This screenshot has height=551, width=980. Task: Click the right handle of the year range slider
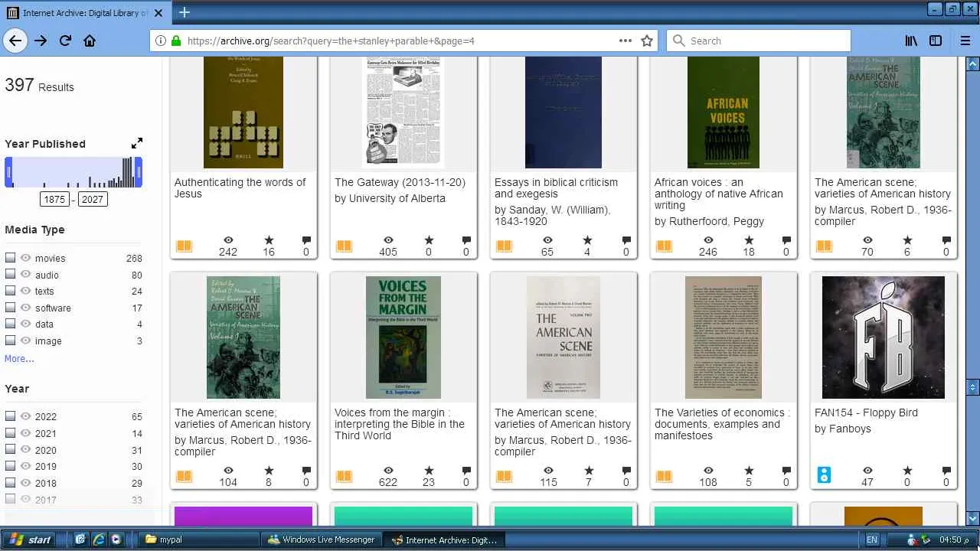pos(139,172)
